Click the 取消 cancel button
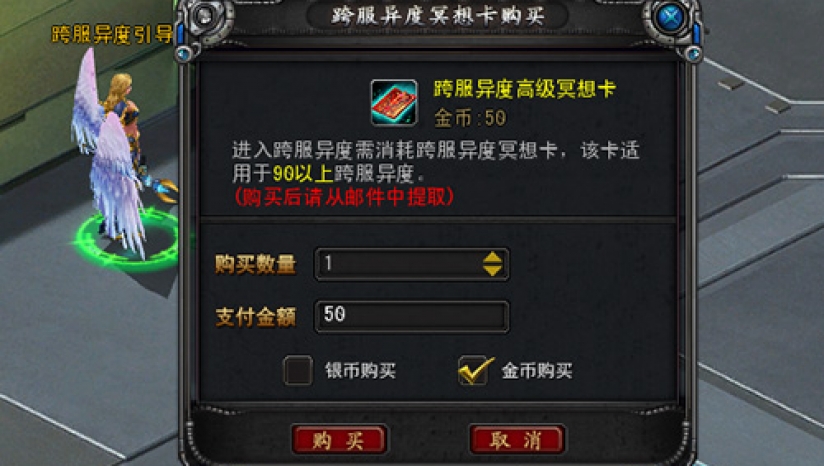Viewport: 824px width, 466px height. [518, 439]
